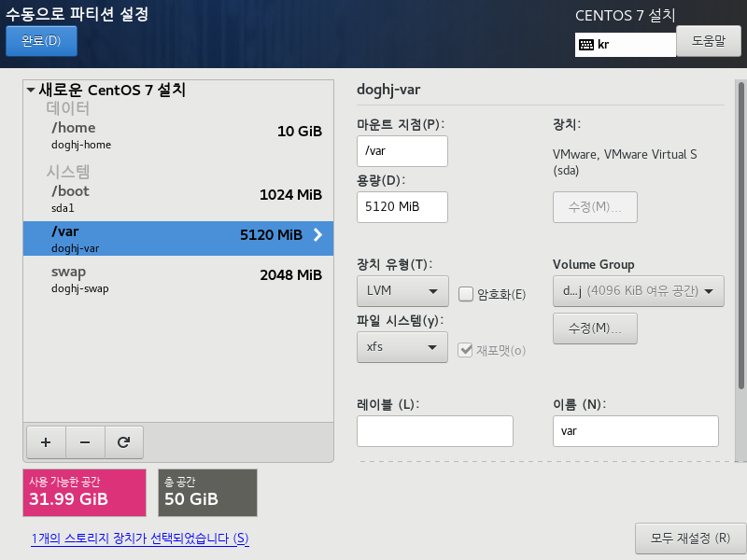Click the 시스템 section heading
This screenshot has height=560, width=747.
pyautogui.click(x=67, y=172)
